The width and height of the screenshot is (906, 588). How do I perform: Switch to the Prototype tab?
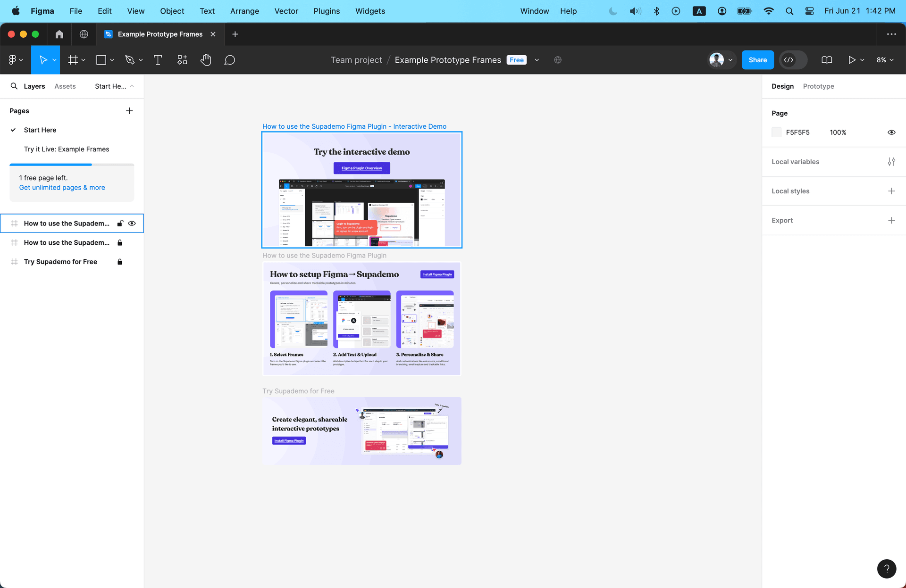[818, 86]
